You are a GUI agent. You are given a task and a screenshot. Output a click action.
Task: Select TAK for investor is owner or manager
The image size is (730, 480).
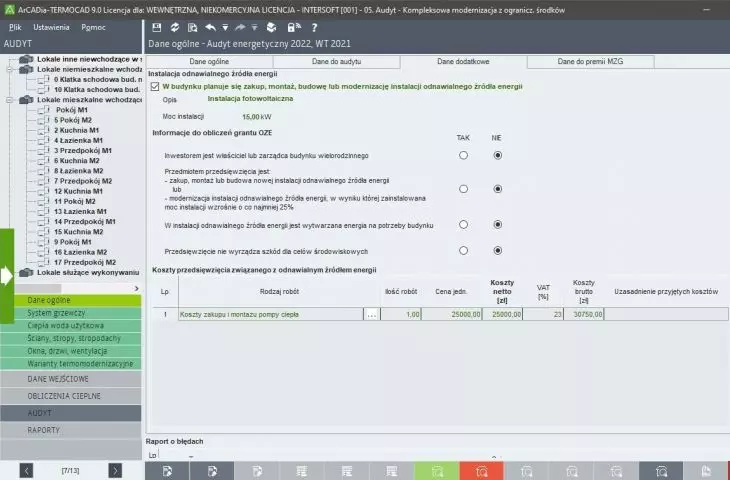[x=463, y=155]
